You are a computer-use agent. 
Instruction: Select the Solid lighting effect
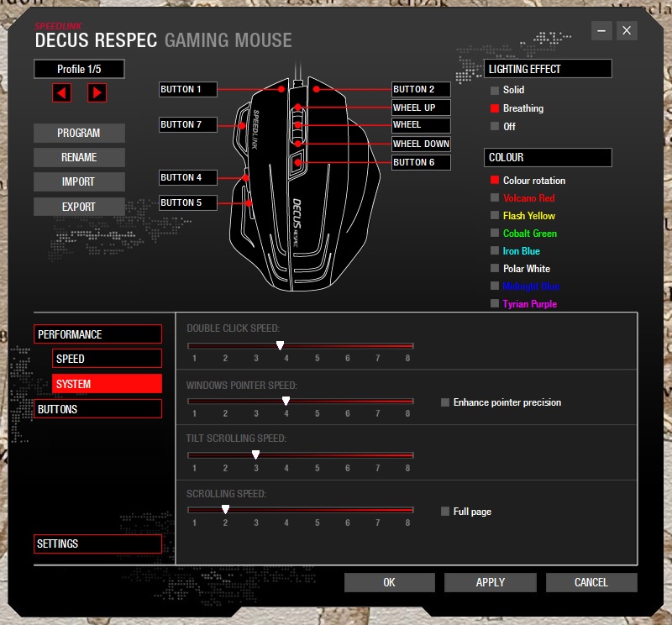click(495, 90)
